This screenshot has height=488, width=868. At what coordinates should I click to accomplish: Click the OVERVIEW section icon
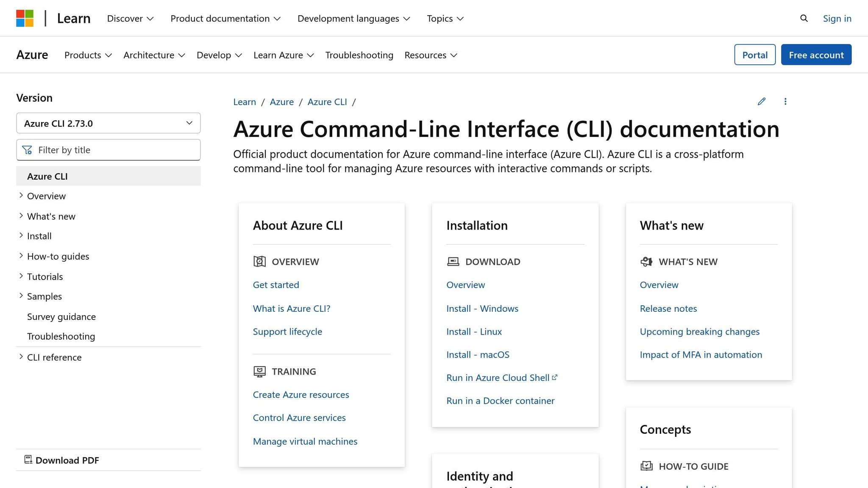pyautogui.click(x=259, y=261)
